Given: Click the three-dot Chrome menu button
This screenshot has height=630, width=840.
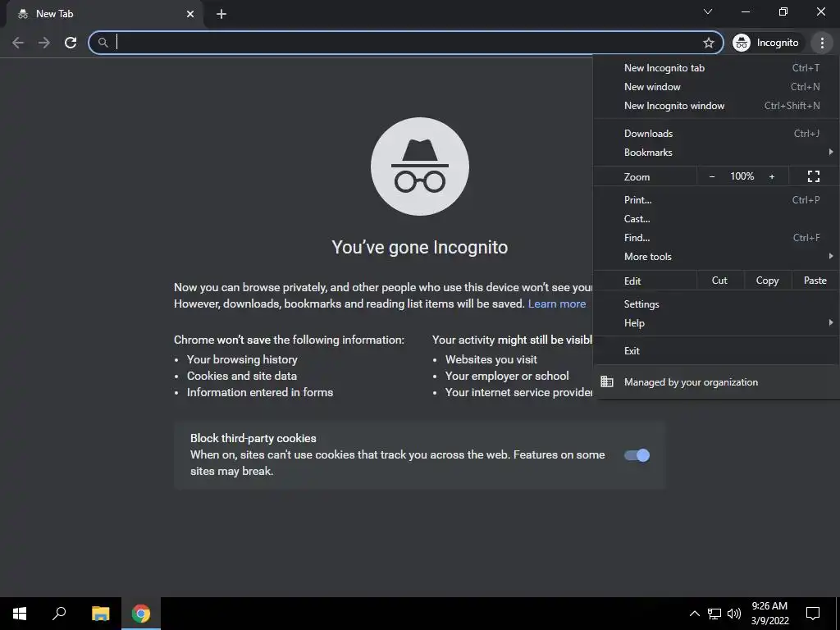Looking at the screenshot, I should (x=822, y=43).
